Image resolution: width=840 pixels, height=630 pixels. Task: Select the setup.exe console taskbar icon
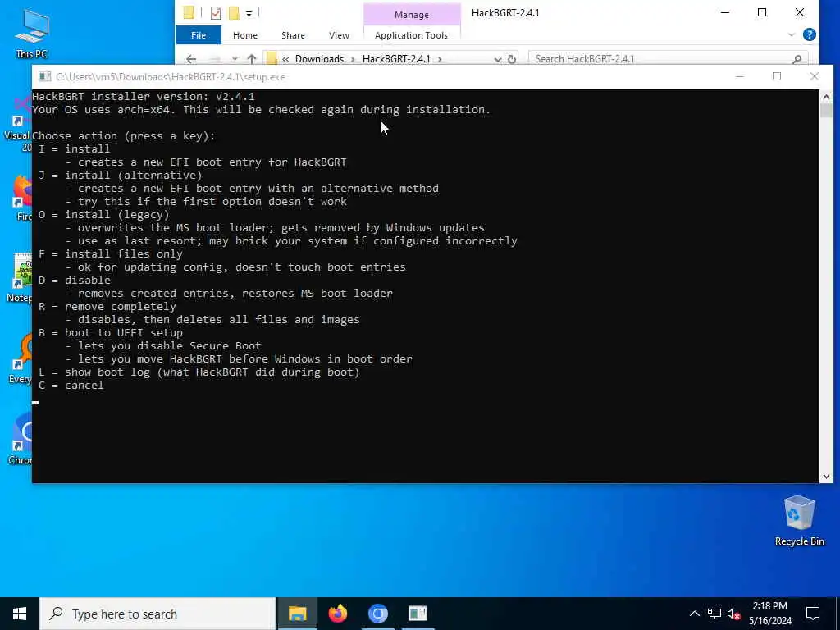(418, 614)
